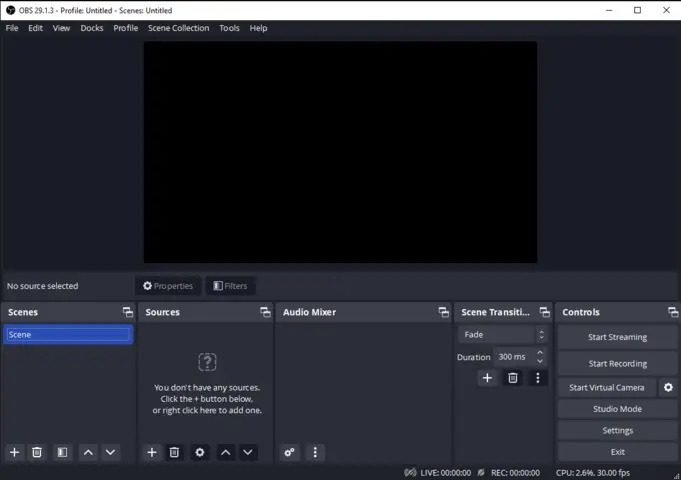681x480 pixels.
Task: Click the OBS logo in title bar
Action: tap(10, 10)
